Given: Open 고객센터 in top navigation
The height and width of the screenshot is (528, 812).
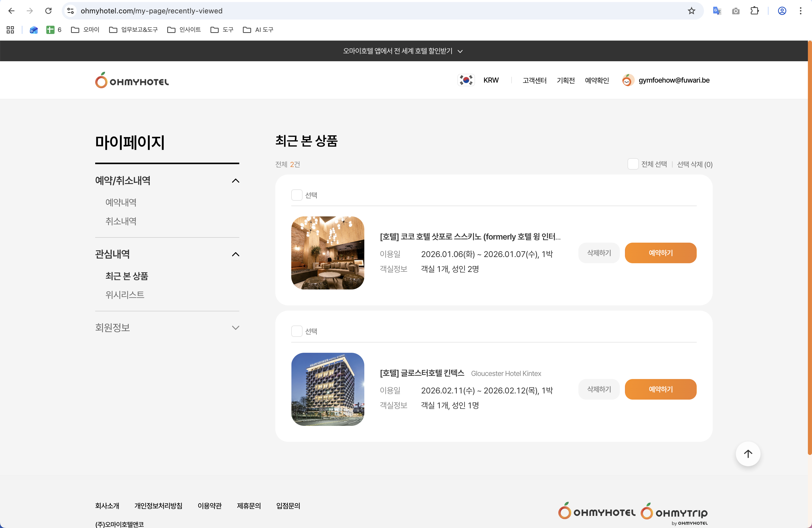Looking at the screenshot, I should [x=534, y=80].
